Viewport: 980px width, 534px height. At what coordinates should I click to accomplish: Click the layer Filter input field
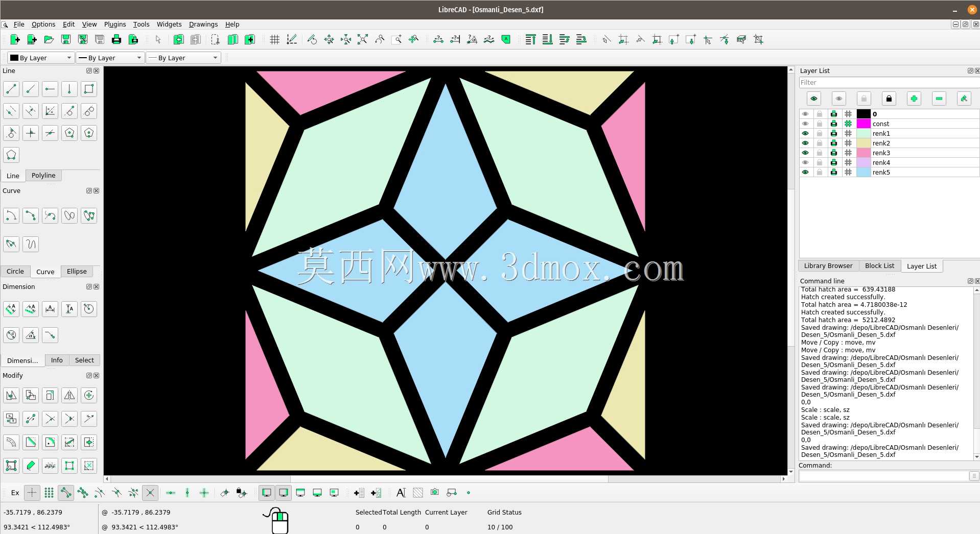(889, 83)
